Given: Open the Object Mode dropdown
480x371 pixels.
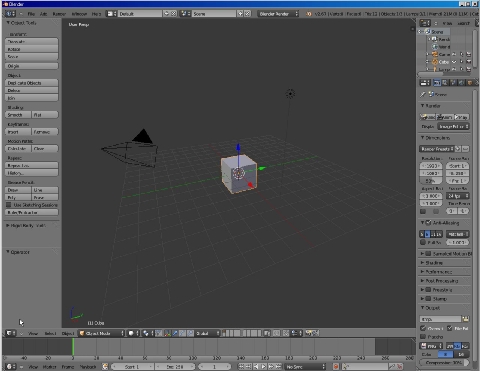Looking at the screenshot, I should coord(101,333).
